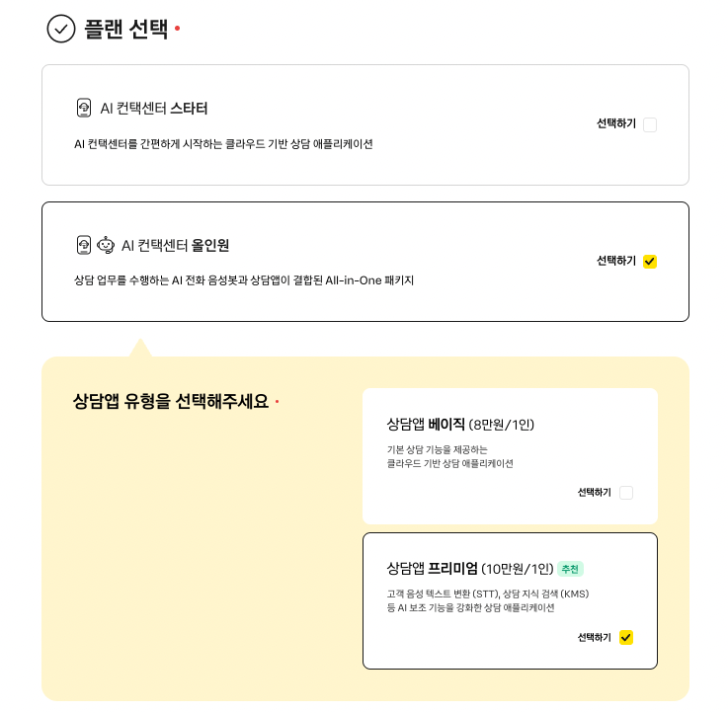This screenshot has width=728, height=713.
Task: Click the 선택하기 label in the 올인원 card
Action: click(616, 261)
